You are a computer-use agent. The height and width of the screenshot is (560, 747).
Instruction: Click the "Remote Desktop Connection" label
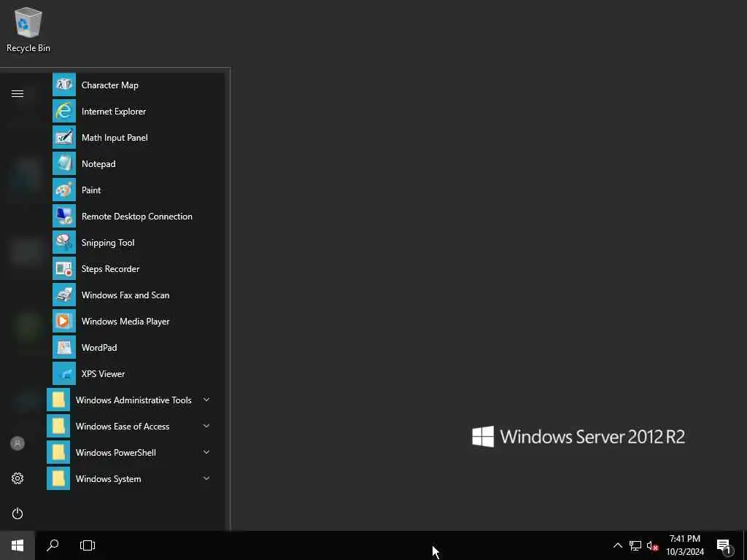click(137, 216)
